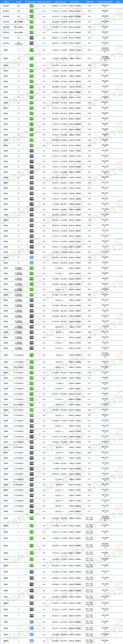Image resolution: width=123 pixels, height=644 pixels.
Task: Click diesel ON icon for BMW 7 180kW/245KM
Action: point(32,572)
